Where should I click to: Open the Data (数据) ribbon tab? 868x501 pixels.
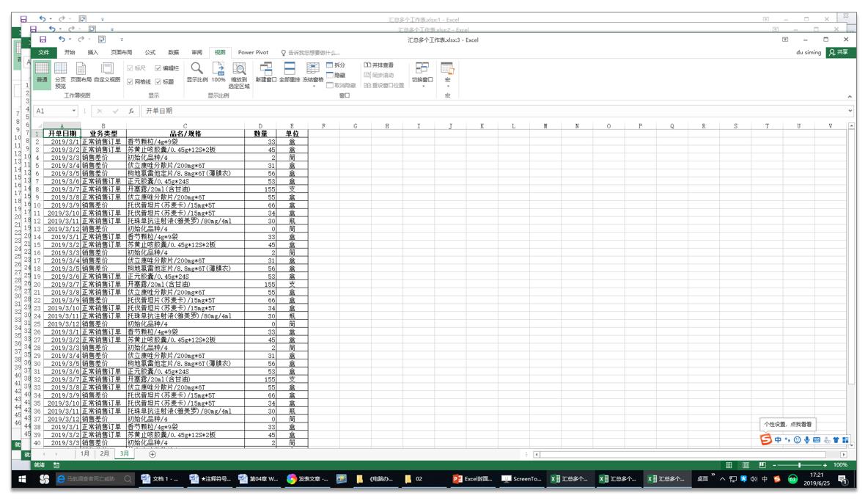173,52
